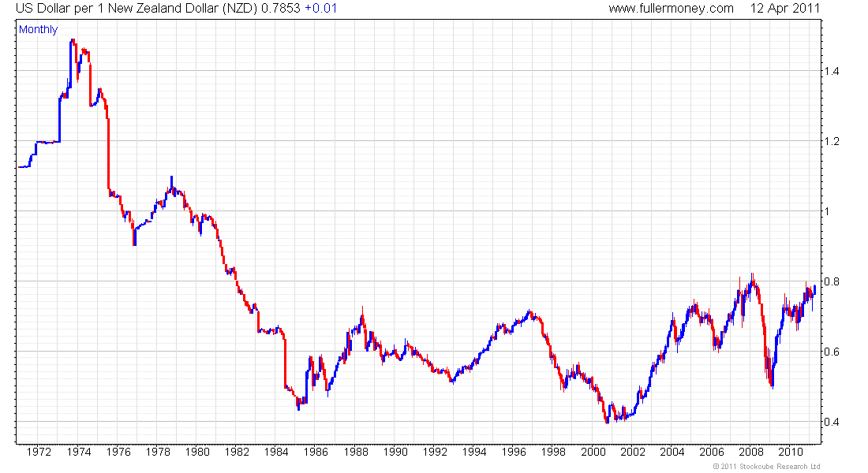
Task: Click the 2000 x-axis label
Action: coord(593,452)
